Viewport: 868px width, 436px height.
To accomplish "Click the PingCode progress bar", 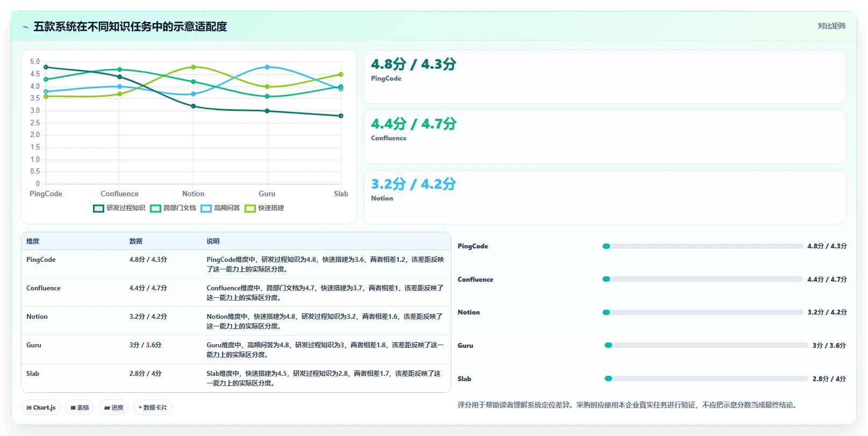I will pos(703,246).
